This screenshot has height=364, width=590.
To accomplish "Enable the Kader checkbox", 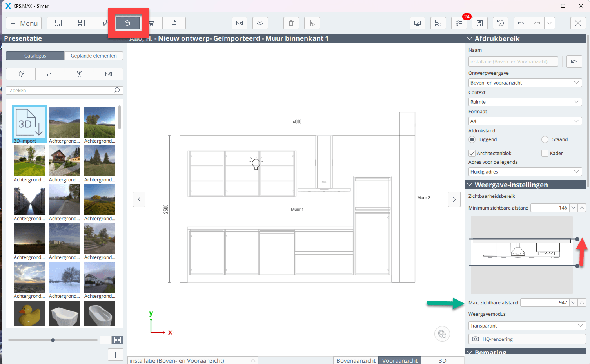I will (545, 153).
